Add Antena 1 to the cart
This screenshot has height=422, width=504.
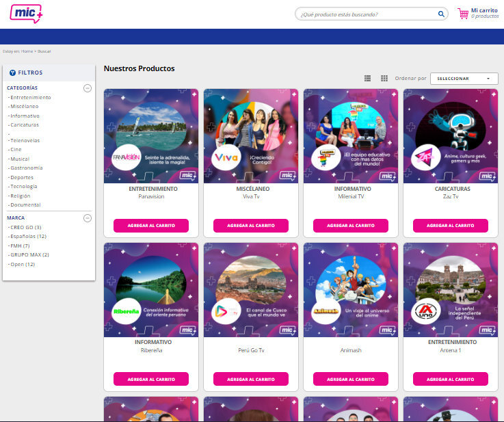[x=451, y=380]
